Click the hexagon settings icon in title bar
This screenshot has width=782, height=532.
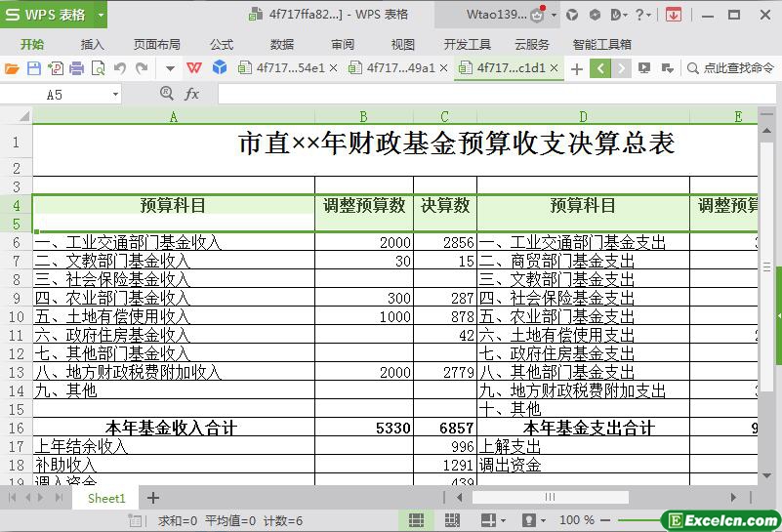[595, 15]
